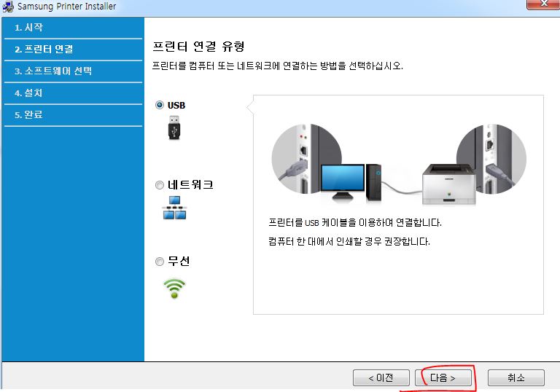560x392 pixels.
Task: Click the 다음 > button
Action: pos(443,377)
